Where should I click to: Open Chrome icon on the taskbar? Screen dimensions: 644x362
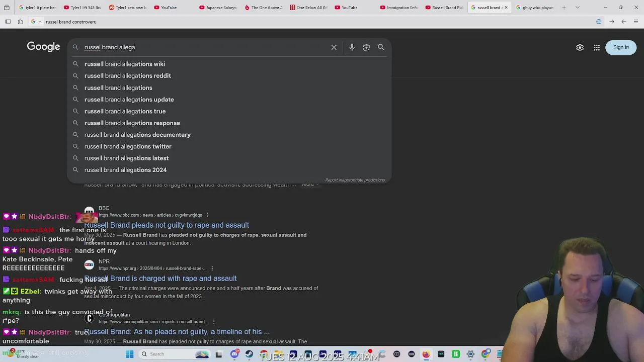[x=486, y=354]
